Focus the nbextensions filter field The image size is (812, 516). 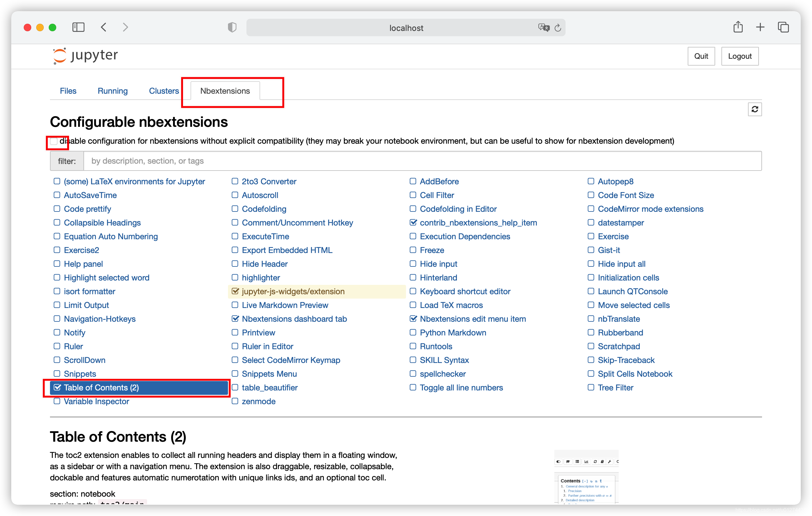click(422, 161)
